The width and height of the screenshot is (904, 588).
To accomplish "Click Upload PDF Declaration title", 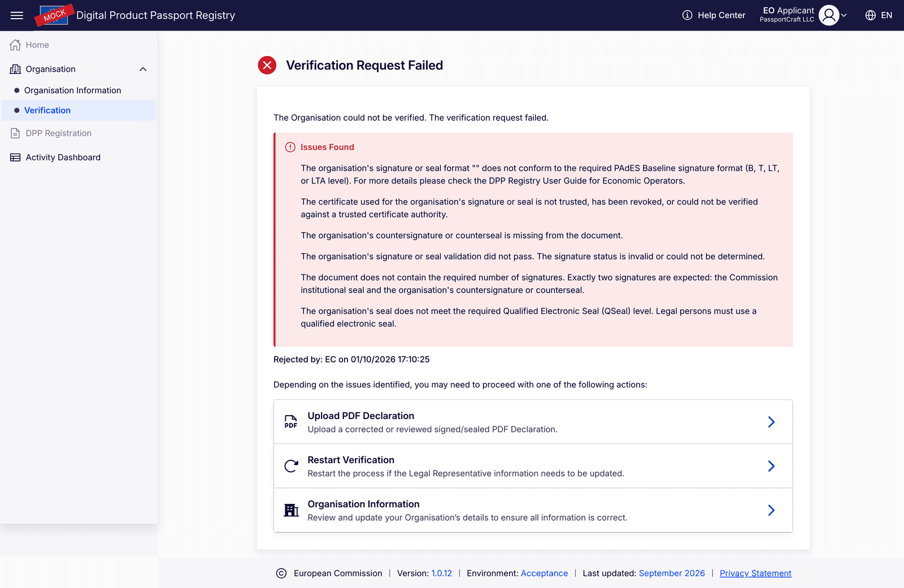I will [360, 416].
